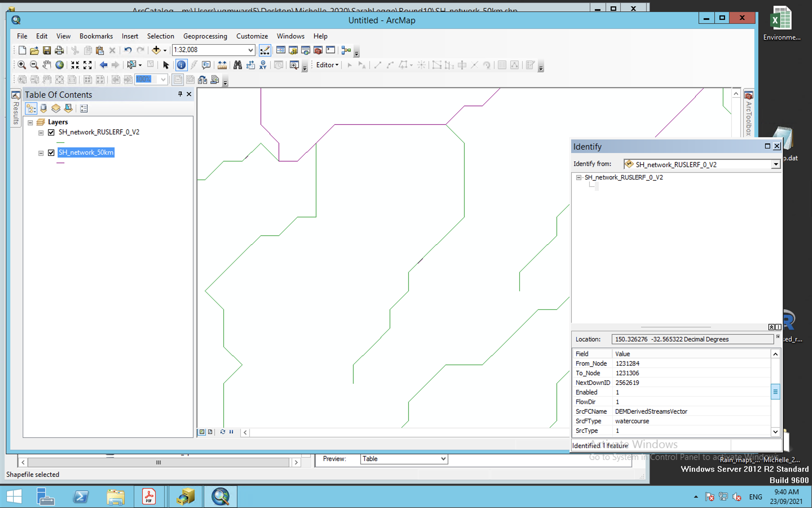
Task: Open the Search window icon
Action: [305, 51]
